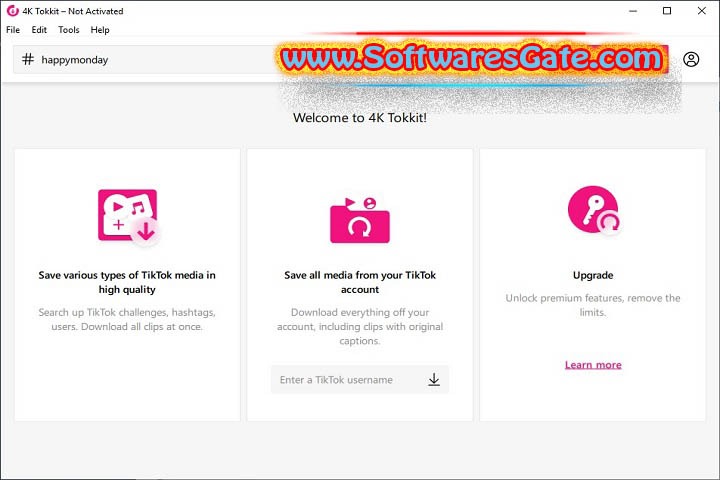Click the hashtag search type icon
The image size is (720, 480).
click(28, 59)
